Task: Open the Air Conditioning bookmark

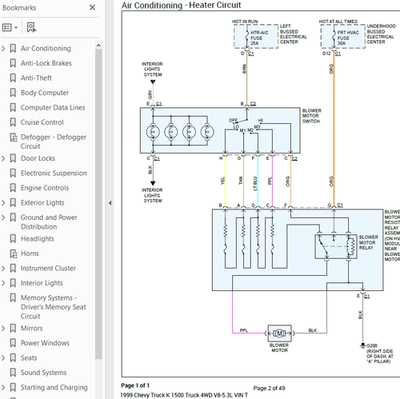Action: point(46,48)
